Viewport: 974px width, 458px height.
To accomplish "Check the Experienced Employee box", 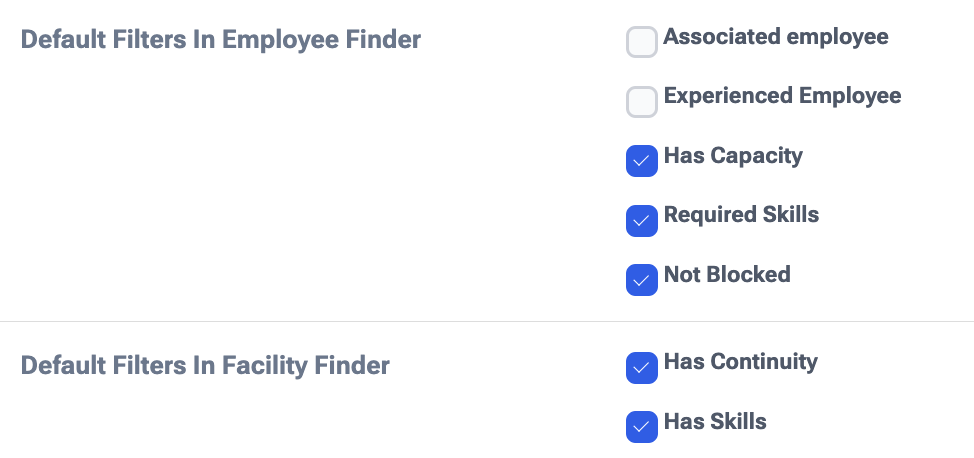I will tap(641, 101).
